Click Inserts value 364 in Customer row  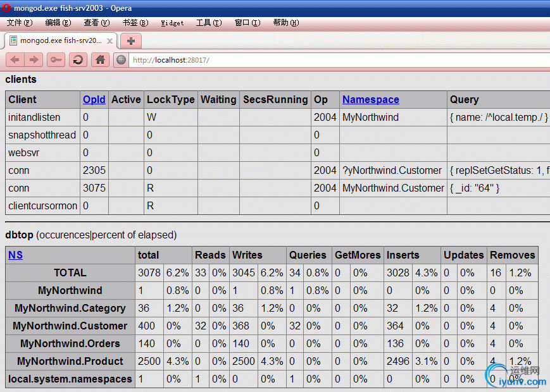point(397,326)
